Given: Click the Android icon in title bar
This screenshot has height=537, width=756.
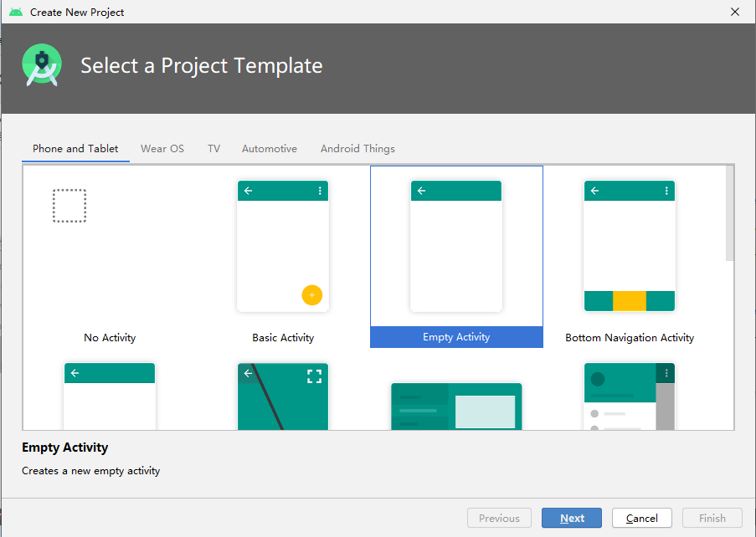Looking at the screenshot, I should (16, 12).
